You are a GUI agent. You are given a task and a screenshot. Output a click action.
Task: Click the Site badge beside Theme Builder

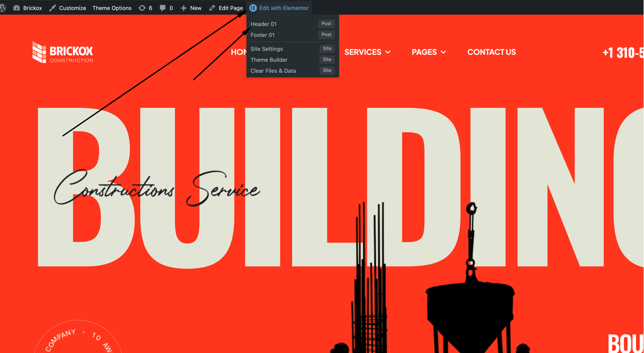point(327,59)
